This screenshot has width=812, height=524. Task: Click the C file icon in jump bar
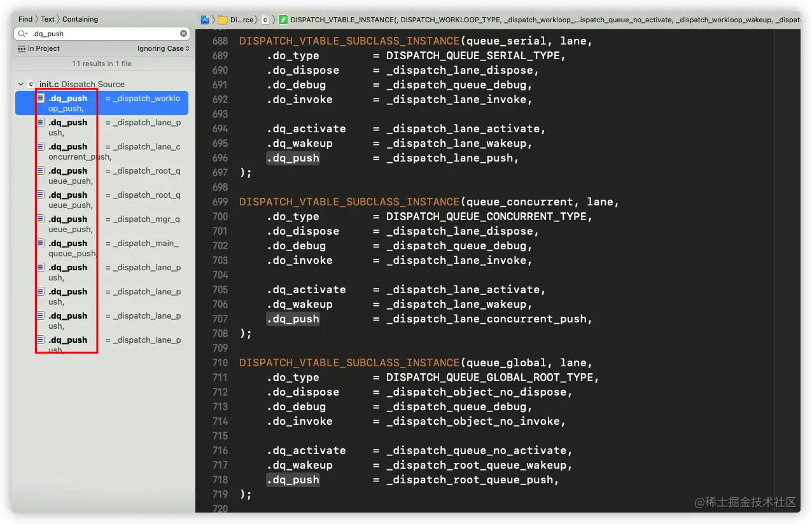click(265, 20)
